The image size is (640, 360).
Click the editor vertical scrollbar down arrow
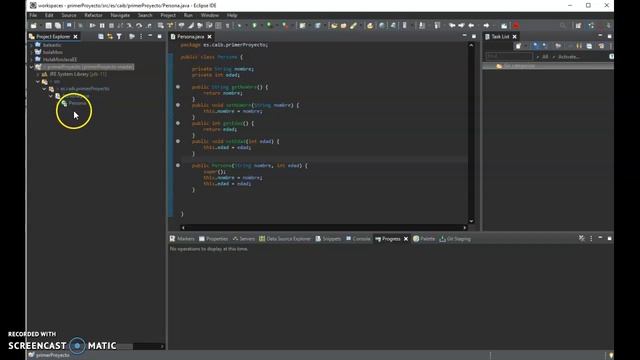pos(471,221)
